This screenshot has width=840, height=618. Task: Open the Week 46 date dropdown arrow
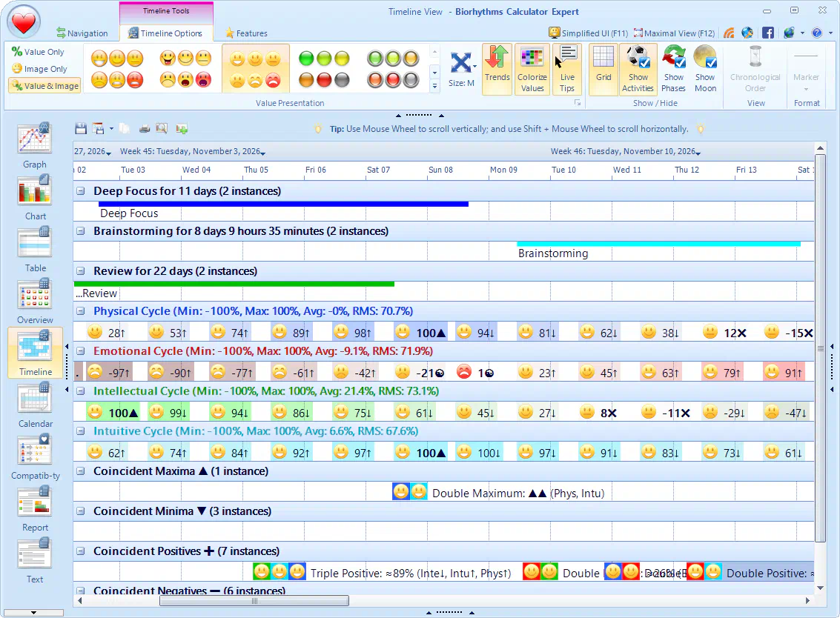tap(698, 153)
